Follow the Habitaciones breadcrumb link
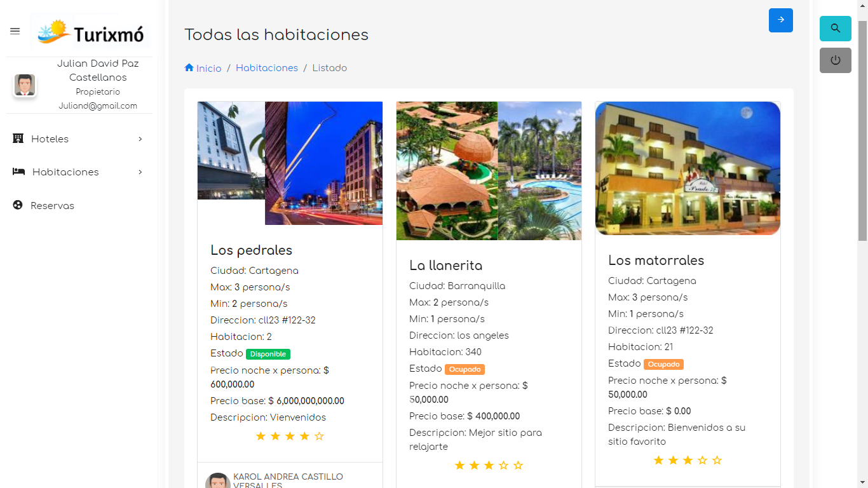Screen dimensions: 868x488 coord(267,68)
